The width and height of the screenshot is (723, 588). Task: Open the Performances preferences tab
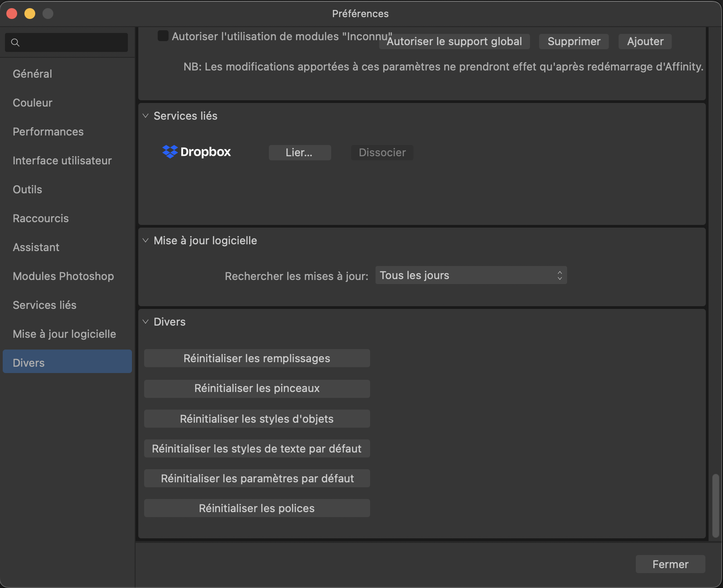48,132
